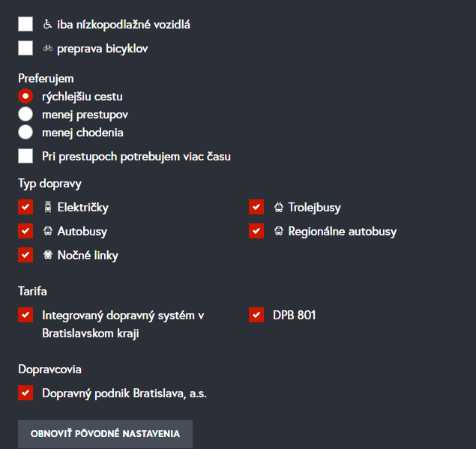Viewport: 476px width, 449px height.
Task: Click the trolleybus icon next to Trolejbusy
Action: (279, 208)
